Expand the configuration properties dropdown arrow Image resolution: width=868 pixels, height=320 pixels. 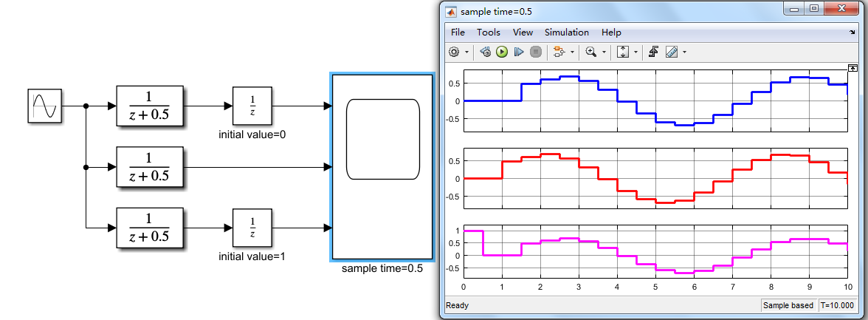pyautogui.click(x=466, y=52)
